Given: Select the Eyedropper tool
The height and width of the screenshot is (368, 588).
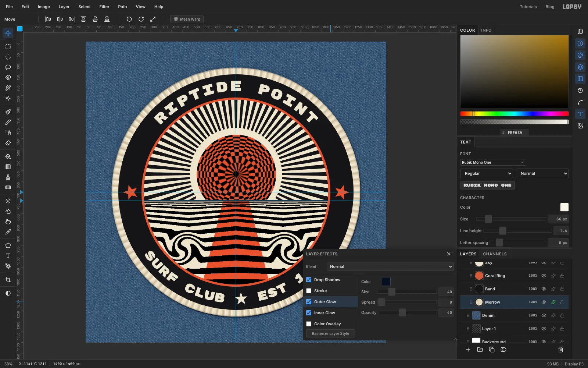Looking at the screenshot, I should tap(8, 232).
